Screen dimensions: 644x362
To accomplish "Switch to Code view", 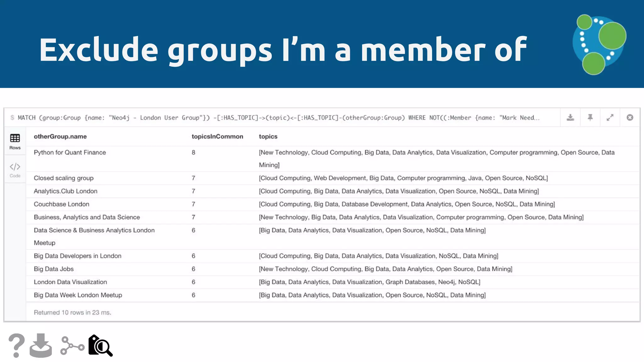I will point(15,170).
